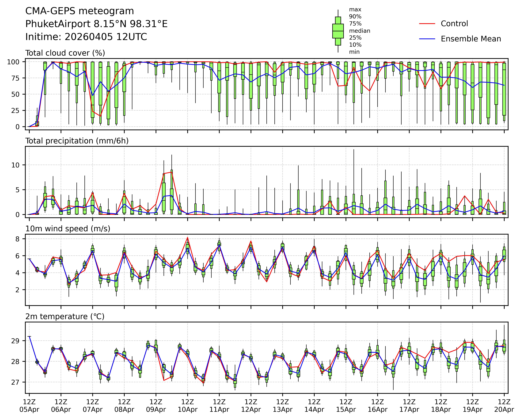Click the Total cloud cover panel title

[x=65, y=53]
